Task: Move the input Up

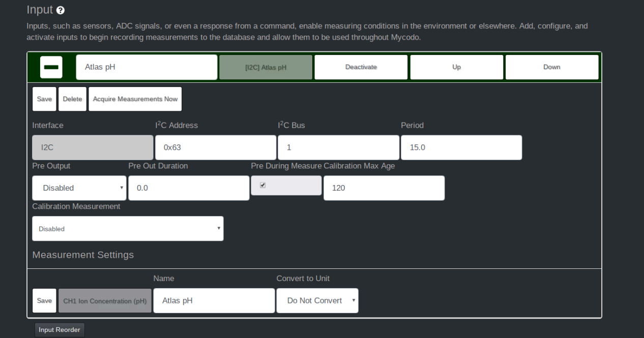Action: pyautogui.click(x=457, y=67)
